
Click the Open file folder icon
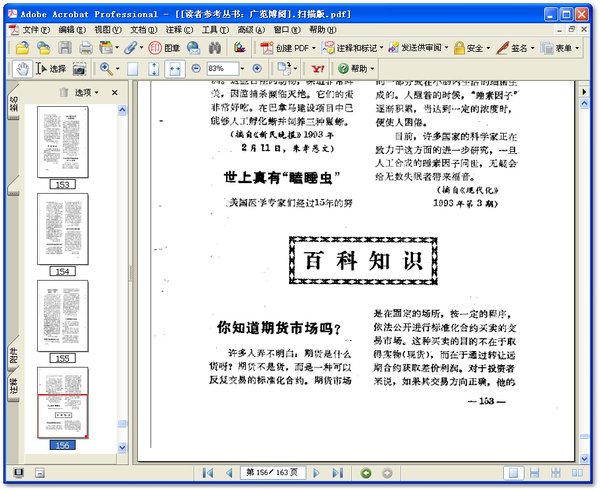click(23, 48)
